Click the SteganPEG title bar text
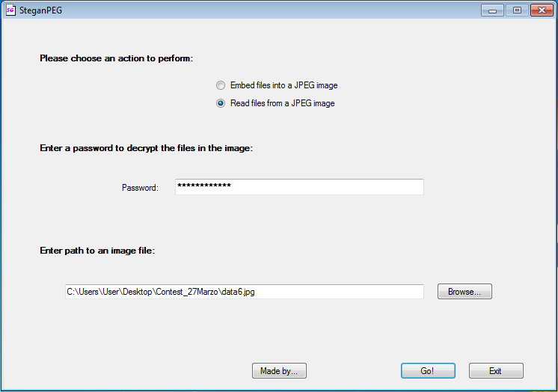558x392 pixels. coord(40,10)
